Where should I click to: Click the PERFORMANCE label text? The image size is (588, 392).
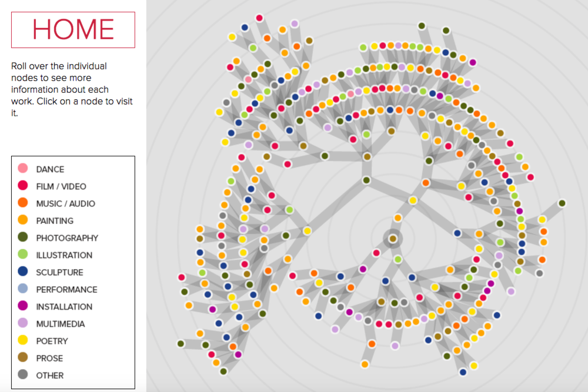[x=67, y=290]
